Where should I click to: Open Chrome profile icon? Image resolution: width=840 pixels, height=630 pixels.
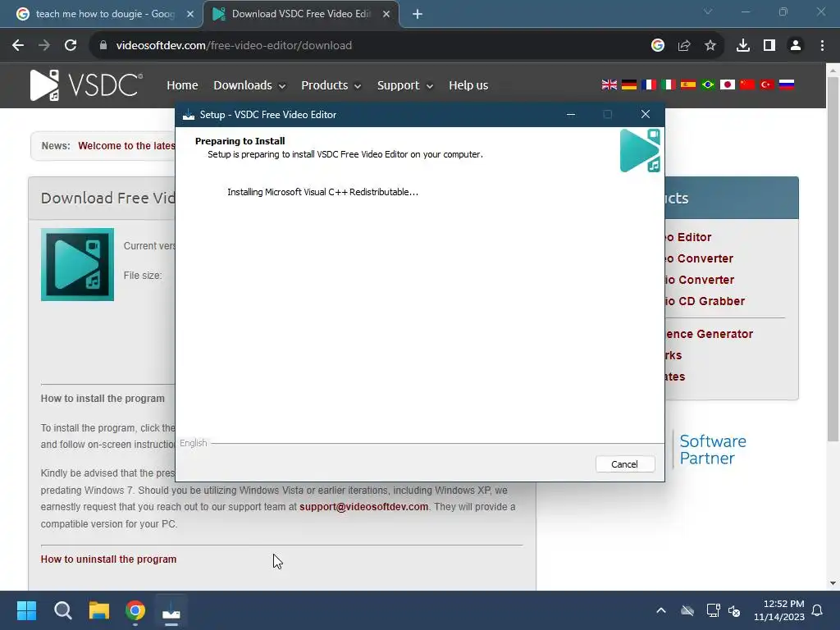point(796,46)
